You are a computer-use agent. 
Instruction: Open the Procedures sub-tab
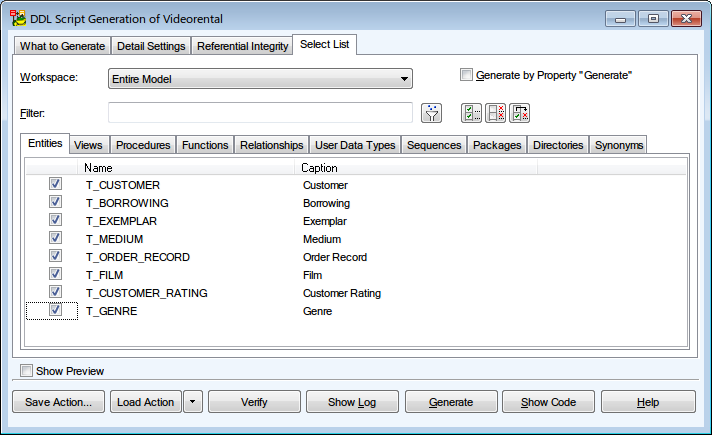click(x=143, y=145)
